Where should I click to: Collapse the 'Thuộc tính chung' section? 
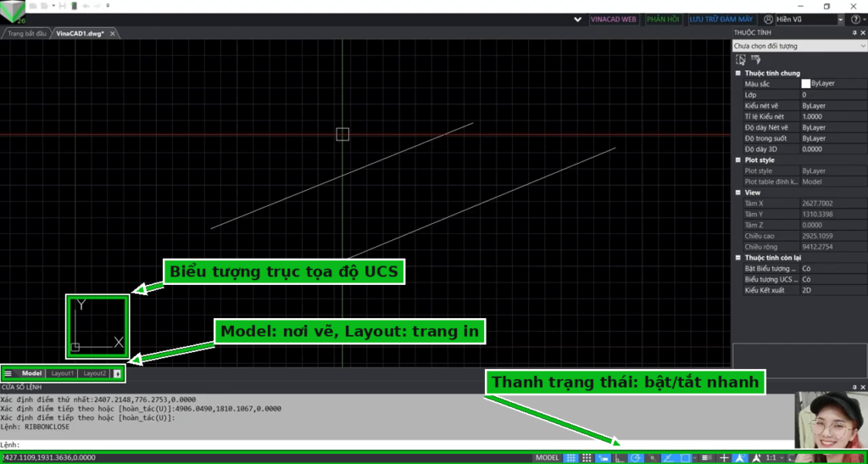point(738,73)
